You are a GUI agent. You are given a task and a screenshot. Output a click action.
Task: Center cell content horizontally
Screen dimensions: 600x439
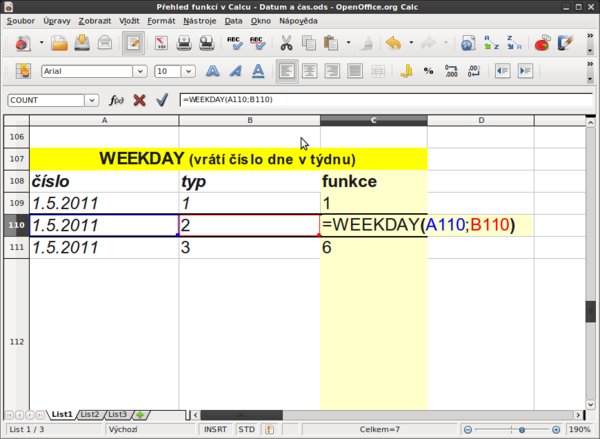tap(309, 71)
